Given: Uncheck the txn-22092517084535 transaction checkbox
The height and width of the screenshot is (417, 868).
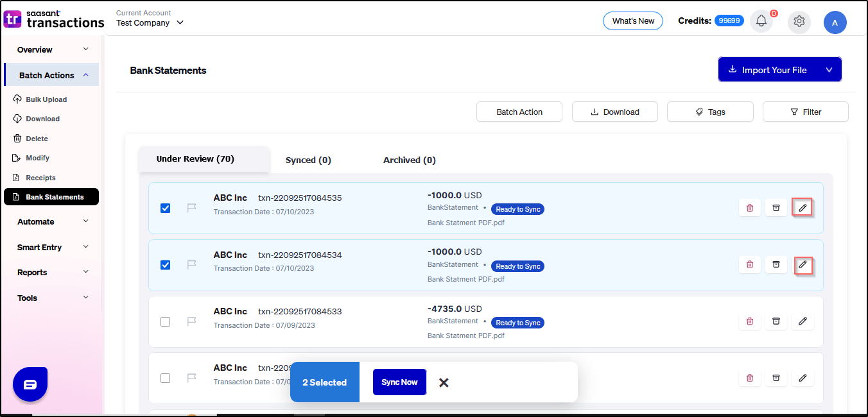Looking at the screenshot, I should coord(166,208).
